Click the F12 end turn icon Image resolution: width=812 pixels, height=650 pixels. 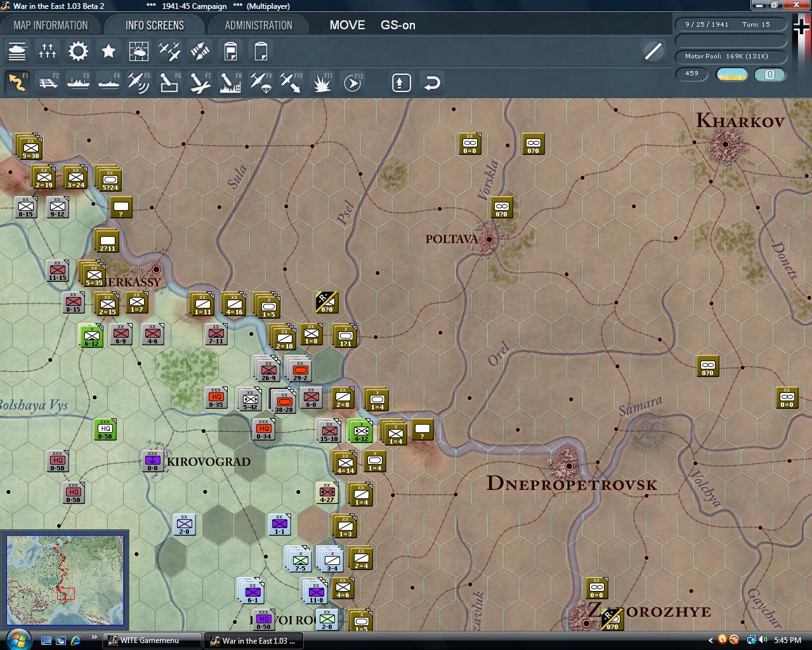pyautogui.click(x=352, y=83)
